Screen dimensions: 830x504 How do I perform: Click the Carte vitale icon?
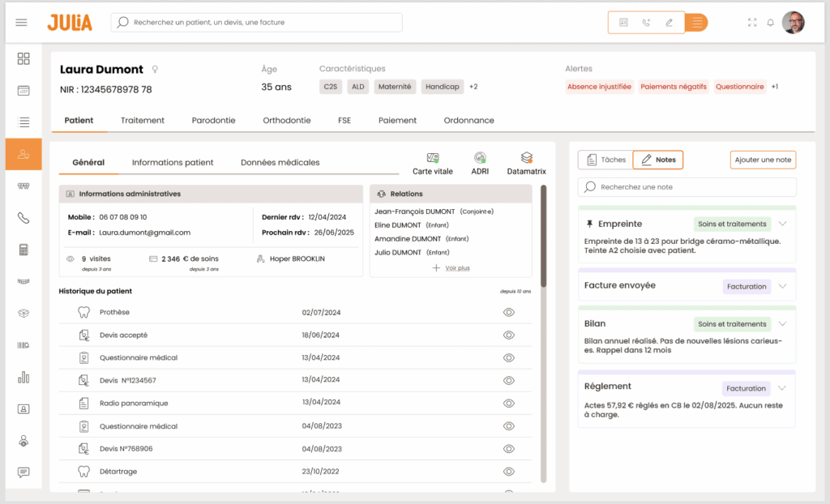pyautogui.click(x=433, y=158)
